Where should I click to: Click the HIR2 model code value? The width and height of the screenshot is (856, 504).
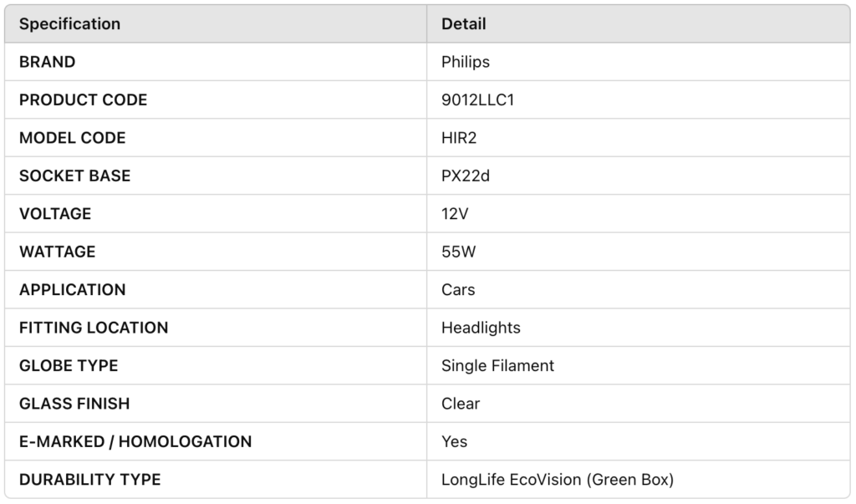[459, 138]
